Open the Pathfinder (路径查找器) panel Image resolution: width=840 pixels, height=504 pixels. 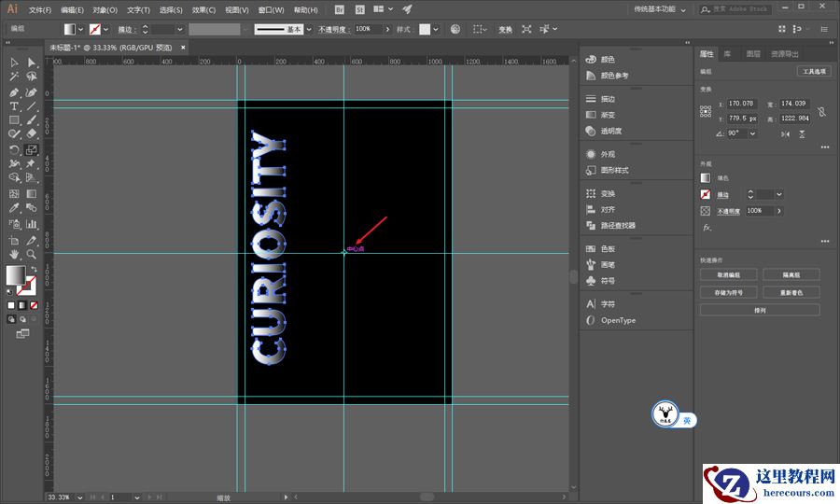(617, 226)
